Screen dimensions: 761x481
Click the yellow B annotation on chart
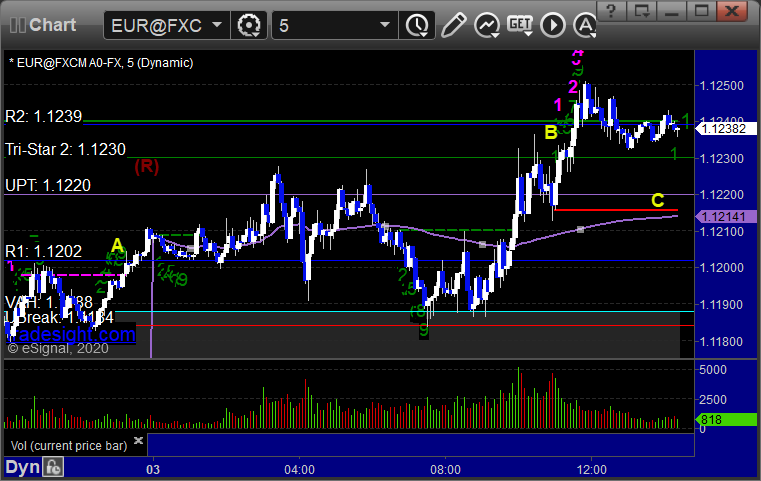tap(551, 132)
